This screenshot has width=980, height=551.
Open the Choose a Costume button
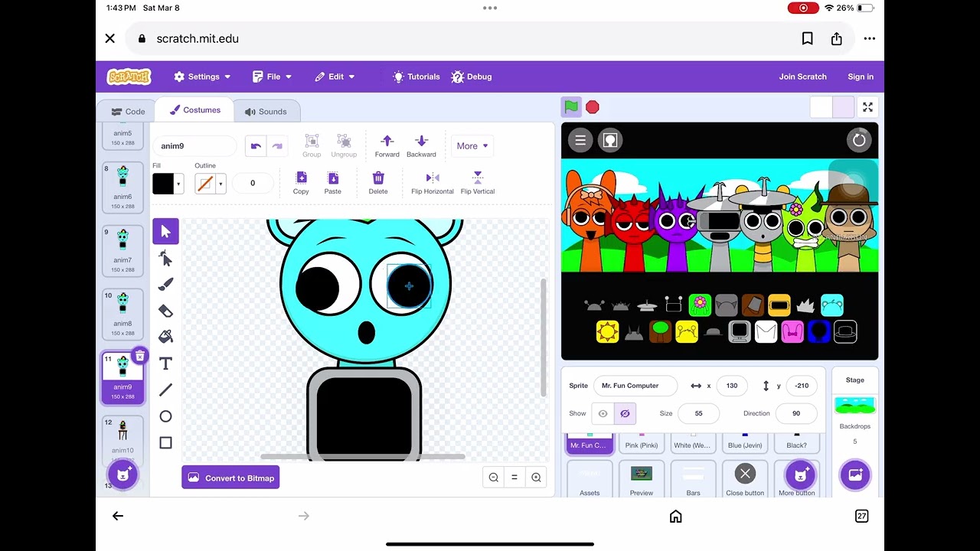click(122, 474)
